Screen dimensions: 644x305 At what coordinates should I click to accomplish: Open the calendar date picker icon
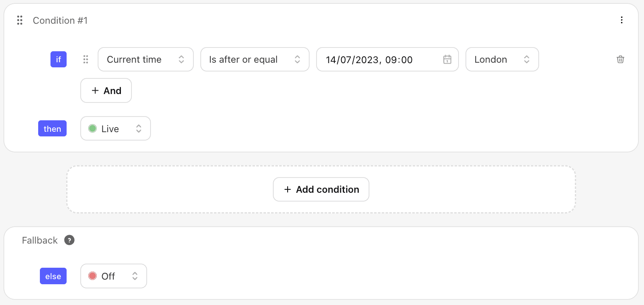pos(447,59)
